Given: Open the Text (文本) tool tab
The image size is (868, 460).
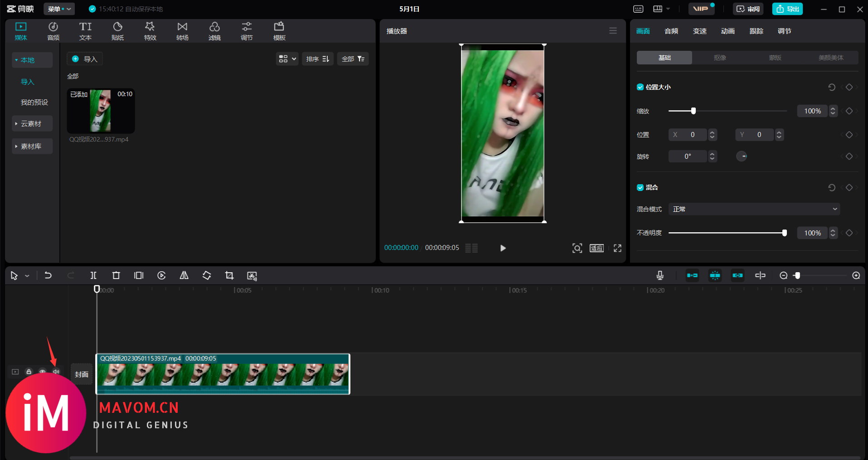Looking at the screenshot, I should tap(85, 31).
